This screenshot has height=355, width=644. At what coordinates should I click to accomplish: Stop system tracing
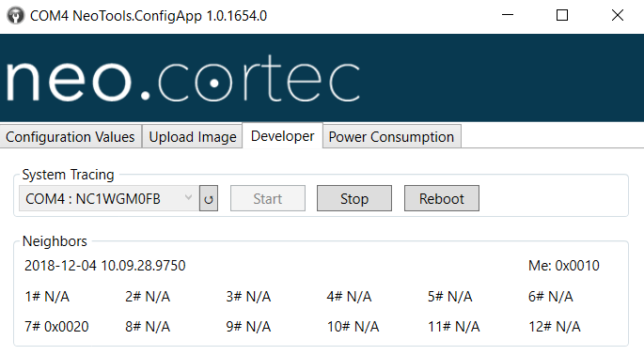tap(354, 199)
